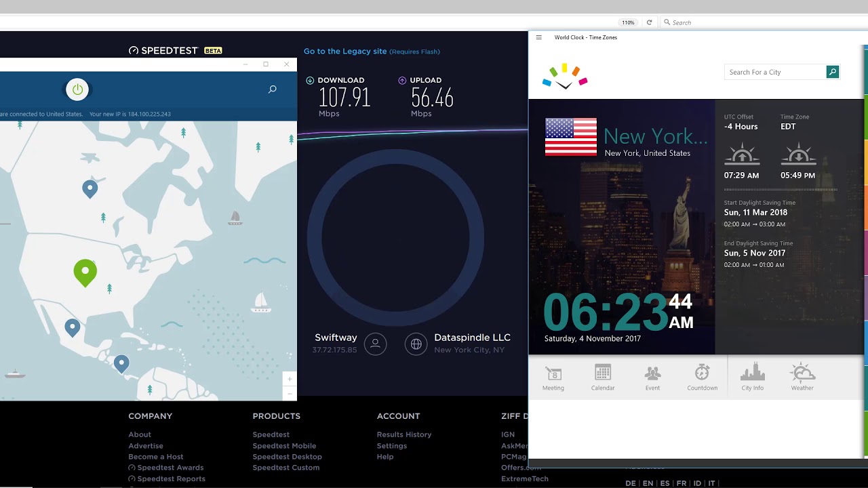The width and height of the screenshot is (868, 488).
Task: Click the sunrise 07:29 AM icon
Action: (741, 154)
